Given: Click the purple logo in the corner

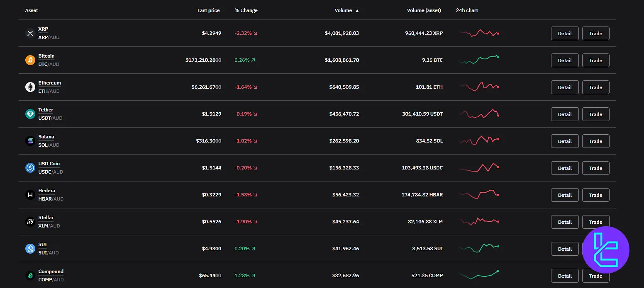Looking at the screenshot, I should pyautogui.click(x=606, y=250).
